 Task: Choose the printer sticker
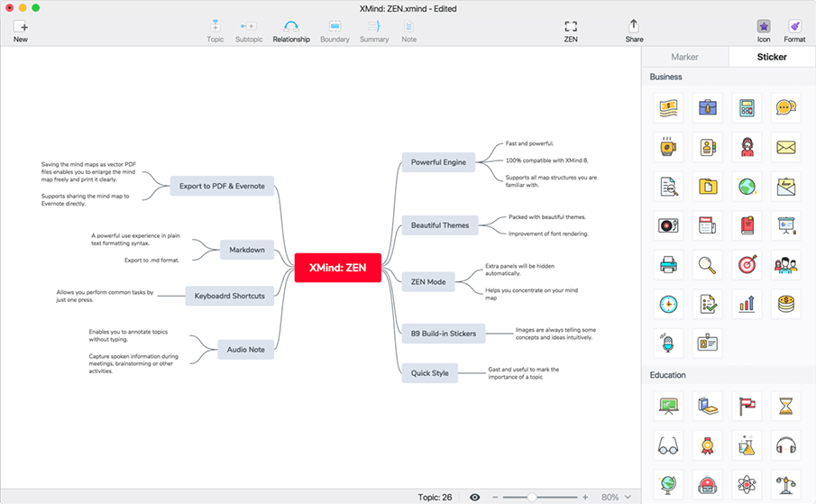(x=668, y=264)
